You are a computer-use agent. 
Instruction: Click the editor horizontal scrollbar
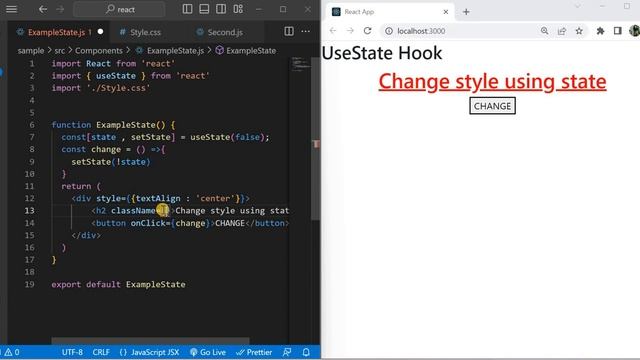pos(150,340)
